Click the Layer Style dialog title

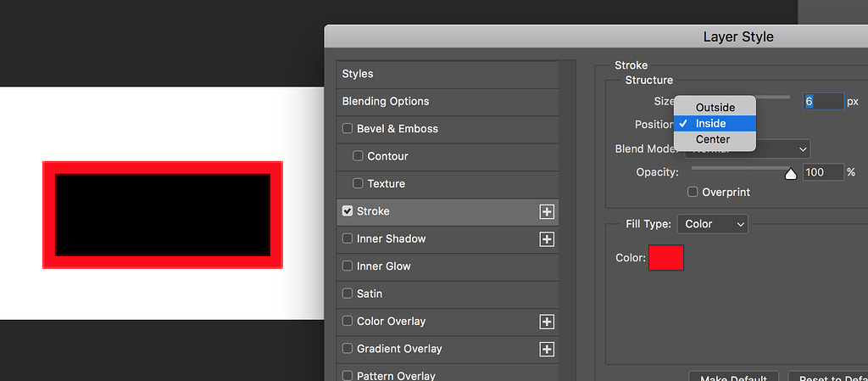[738, 37]
